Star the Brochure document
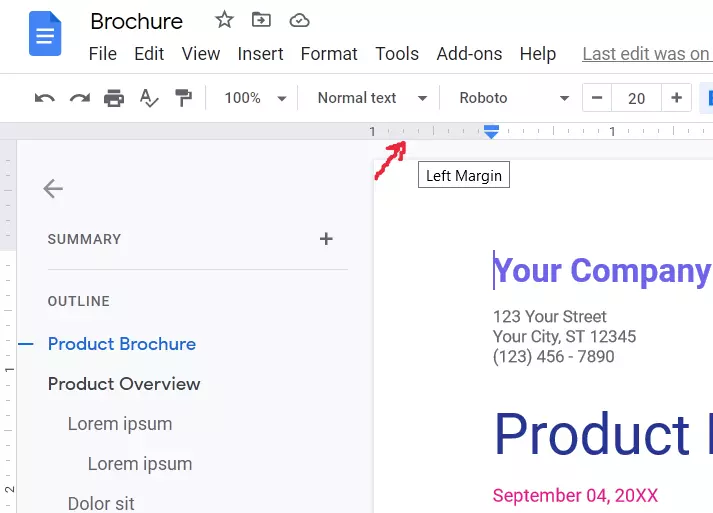This screenshot has height=513, width=713. point(224,20)
